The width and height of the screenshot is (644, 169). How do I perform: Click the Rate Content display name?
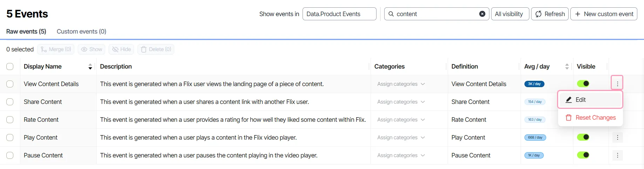click(x=41, y=120)
